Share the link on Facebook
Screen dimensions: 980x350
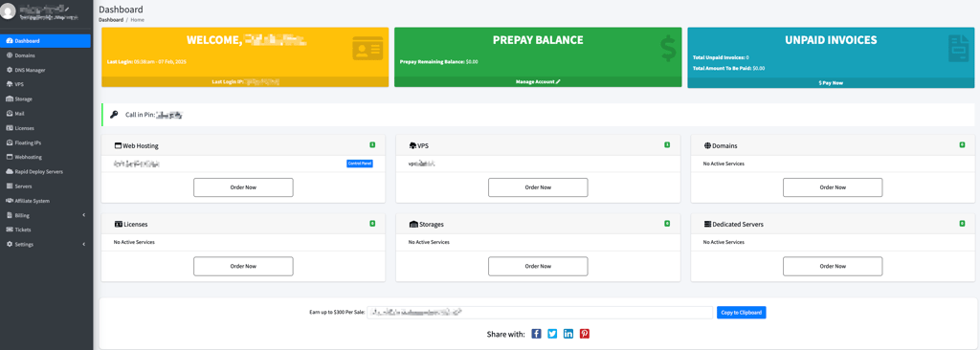(x=536, y=334)
